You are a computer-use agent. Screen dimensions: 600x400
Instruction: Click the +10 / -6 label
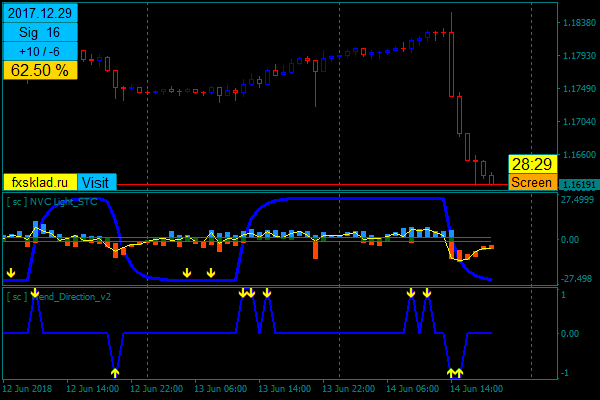coord(40,51)
